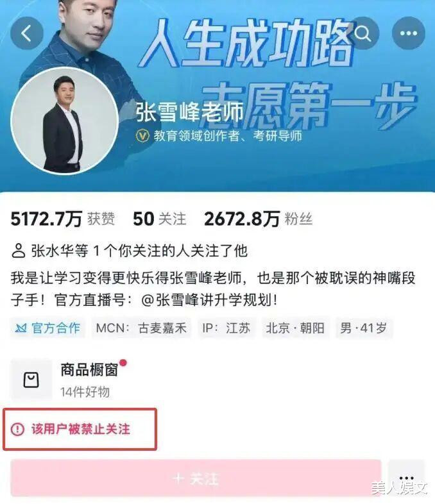
Task: Open the 2672.8万 粉丝 followers list
Action: coord(258,219)
